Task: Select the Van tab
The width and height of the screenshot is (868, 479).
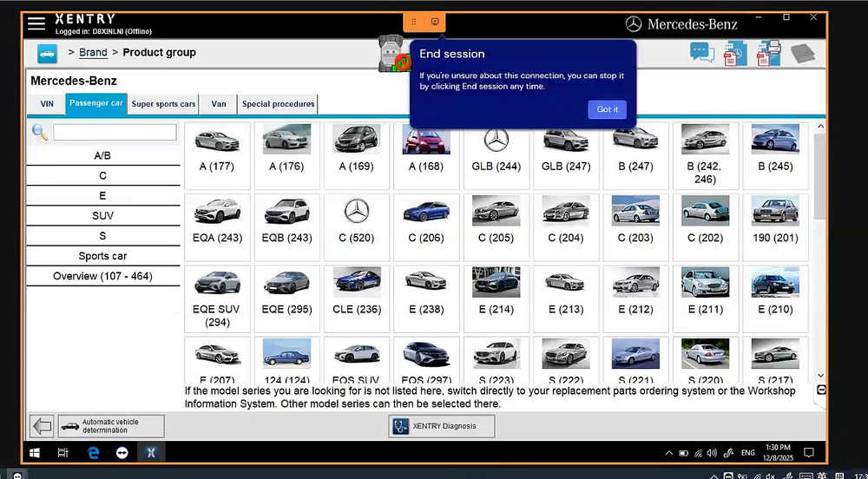Action: [x=219, y=104]
